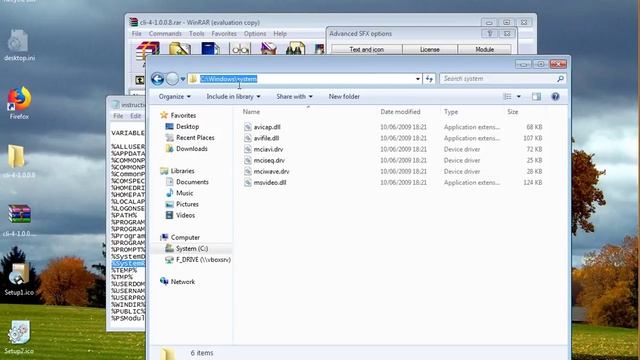Open Explorer's blue Help question mark icon
The image size is (640, 360).
(555, 97)
